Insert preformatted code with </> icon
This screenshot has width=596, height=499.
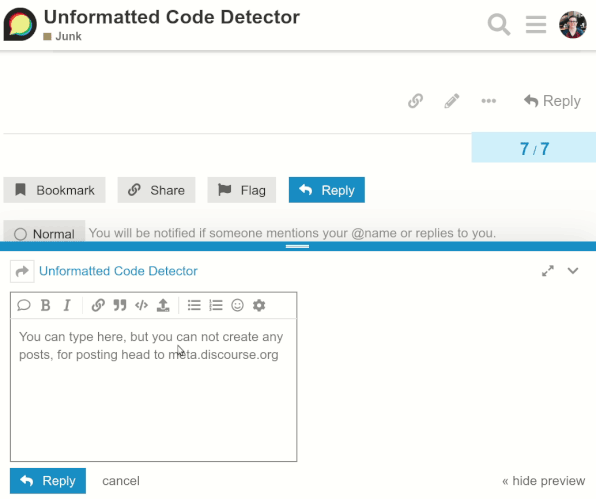point(141,305)
